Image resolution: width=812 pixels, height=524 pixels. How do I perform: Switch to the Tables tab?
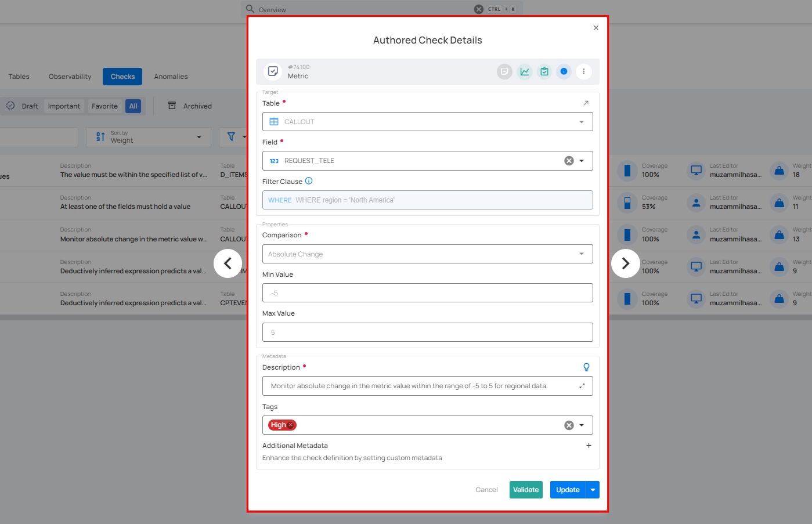[19, 77]
